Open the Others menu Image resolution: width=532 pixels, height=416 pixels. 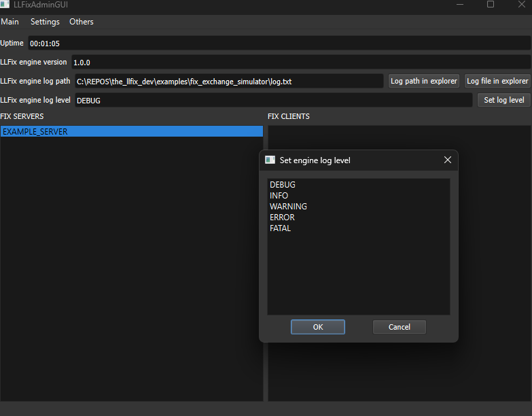coord(82,22)
